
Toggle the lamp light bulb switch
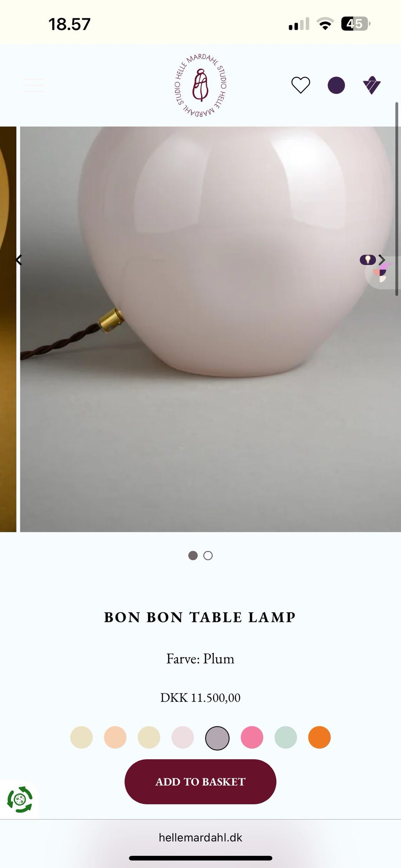[368, 260]
